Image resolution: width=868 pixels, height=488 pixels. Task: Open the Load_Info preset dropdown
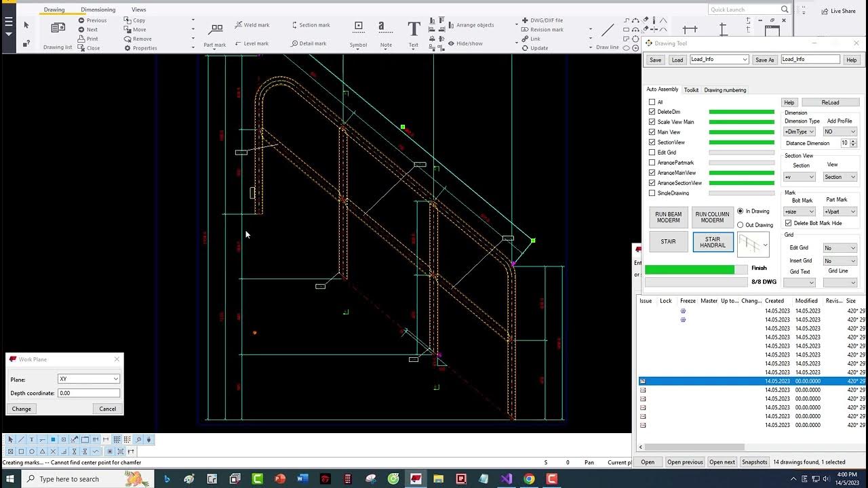click(x=719, y=60)
